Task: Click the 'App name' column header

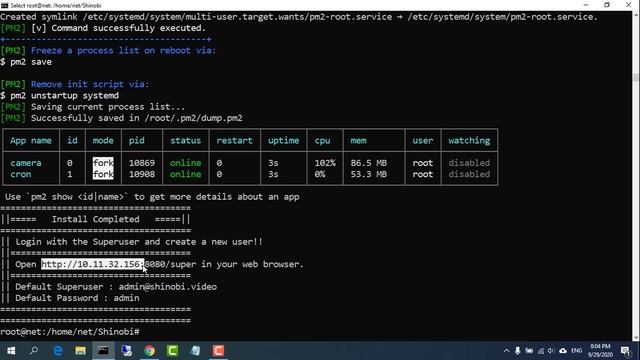Action: coord(31,140)
